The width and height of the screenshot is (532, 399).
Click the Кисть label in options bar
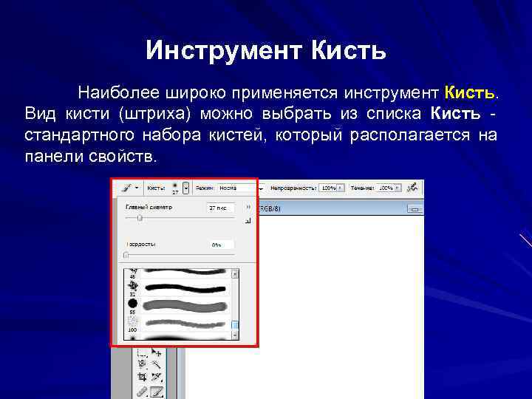pyautogui.click(x=156, y=188)
